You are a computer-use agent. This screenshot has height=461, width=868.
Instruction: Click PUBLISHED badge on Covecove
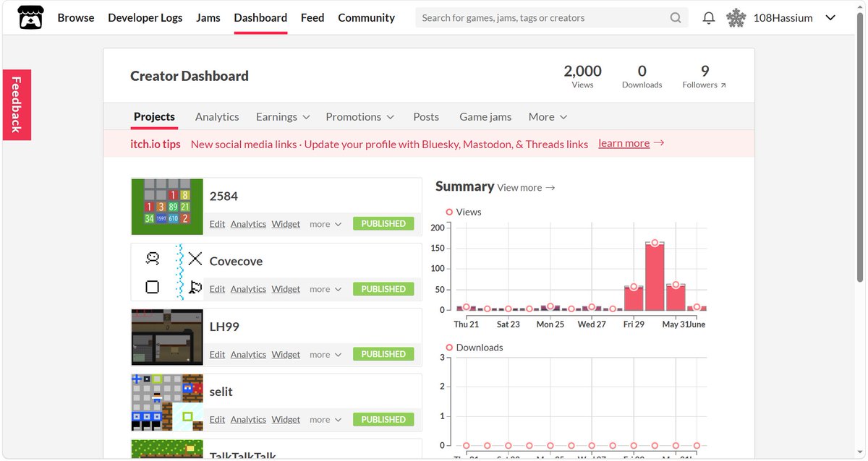(383, 289)
